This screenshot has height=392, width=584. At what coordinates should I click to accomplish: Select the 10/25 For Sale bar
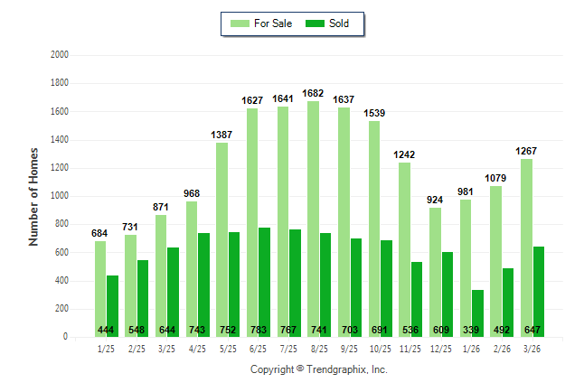(374, 229)
